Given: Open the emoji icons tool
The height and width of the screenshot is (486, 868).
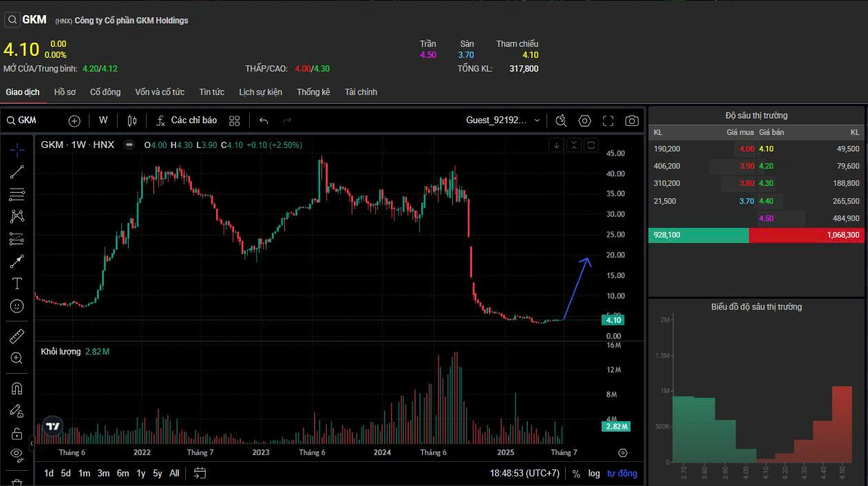Looking at the screenshot, I should [x=17, y=306].
